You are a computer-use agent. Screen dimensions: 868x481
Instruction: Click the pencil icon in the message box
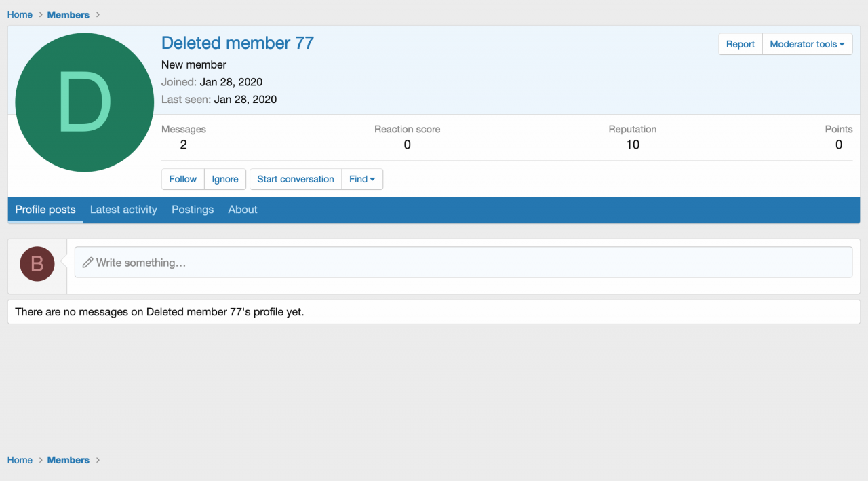87,263
